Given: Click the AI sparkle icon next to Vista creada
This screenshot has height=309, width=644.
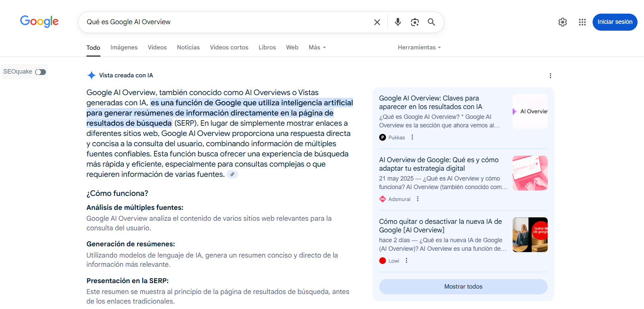Looking at the screenshot, I should point(91,75).
